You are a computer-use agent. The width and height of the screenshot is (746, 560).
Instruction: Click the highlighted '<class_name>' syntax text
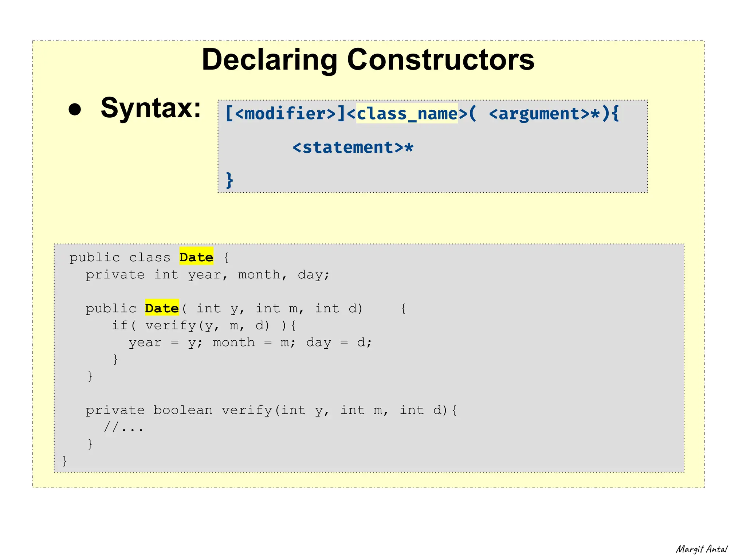click(407, 114)
